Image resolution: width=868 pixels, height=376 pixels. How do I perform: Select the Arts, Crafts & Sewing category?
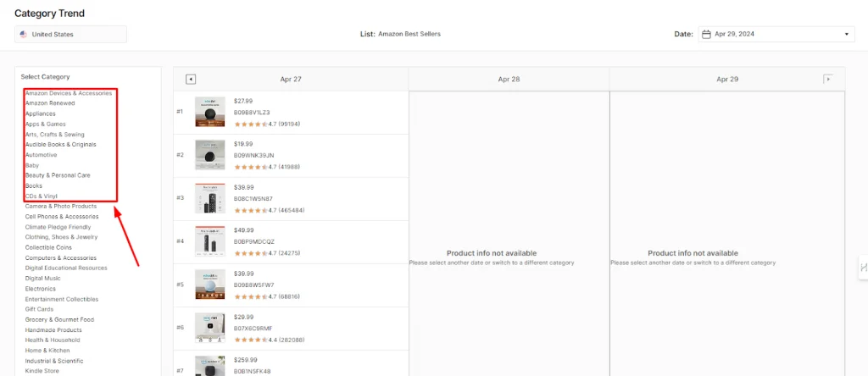55,135
